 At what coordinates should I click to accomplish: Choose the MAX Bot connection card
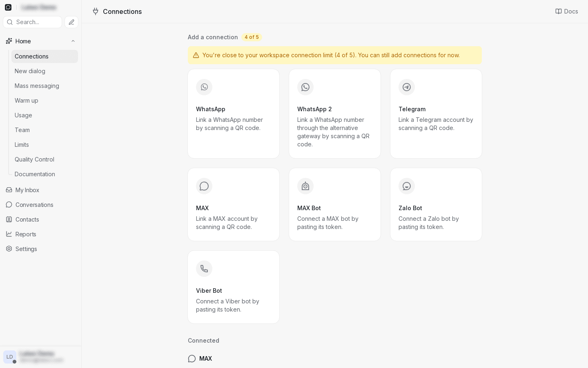[x=335, y=204]
